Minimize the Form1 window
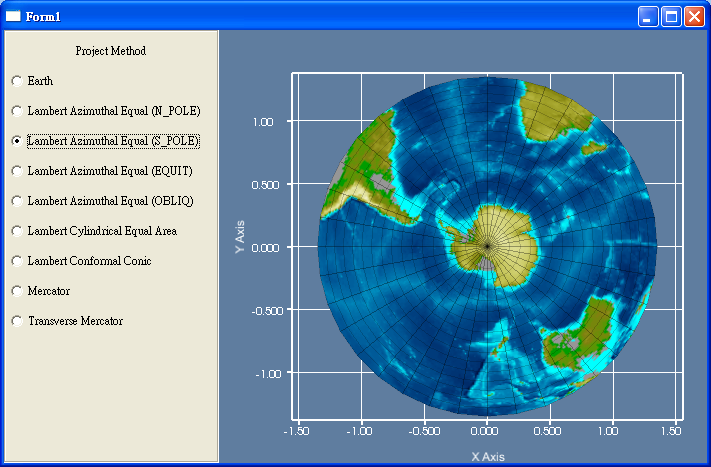This screenshot has height=467, width=711. click(x=648, y=17)
